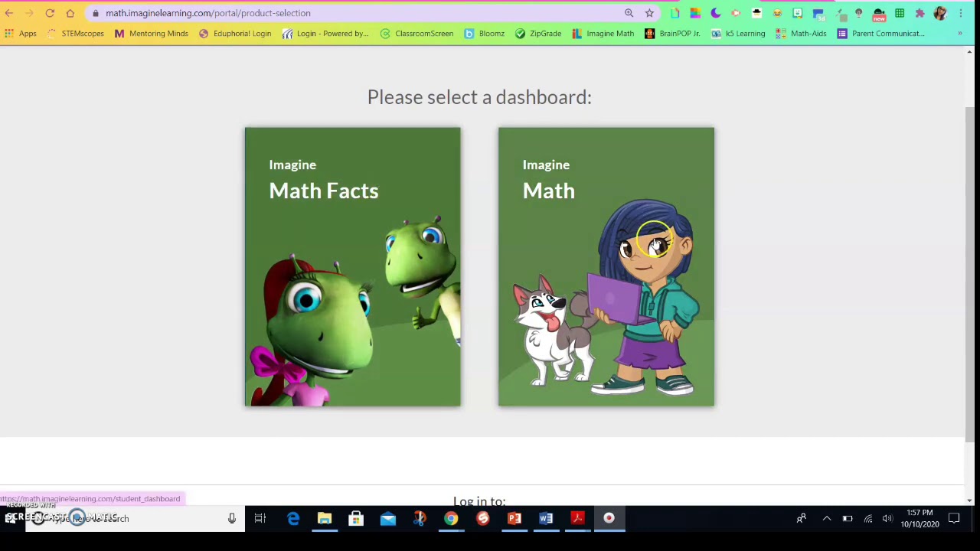Check the battery status tray icon
980x551 pixels.
848,519
